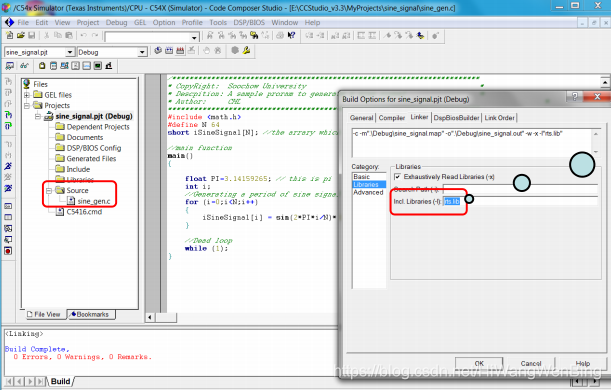Open the search text combo box dropdown
This screenshot has width=611, height=390.
click(x=194, y=37)
